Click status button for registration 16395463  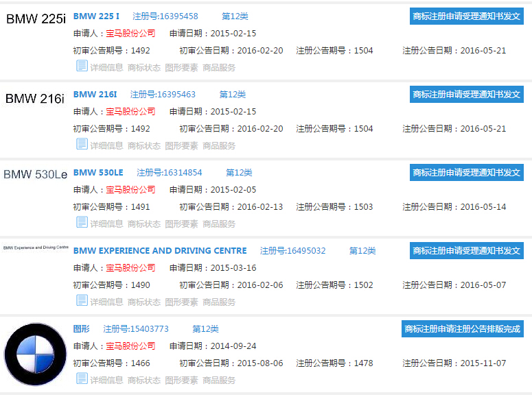click(x=467, y=94)
